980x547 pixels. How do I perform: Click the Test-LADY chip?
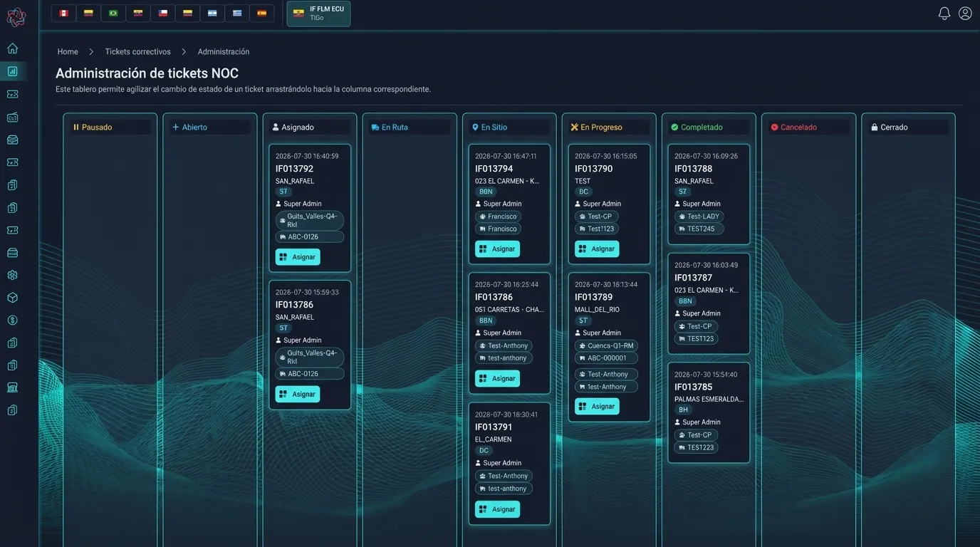pyautogui.click(x=699, y=217)
